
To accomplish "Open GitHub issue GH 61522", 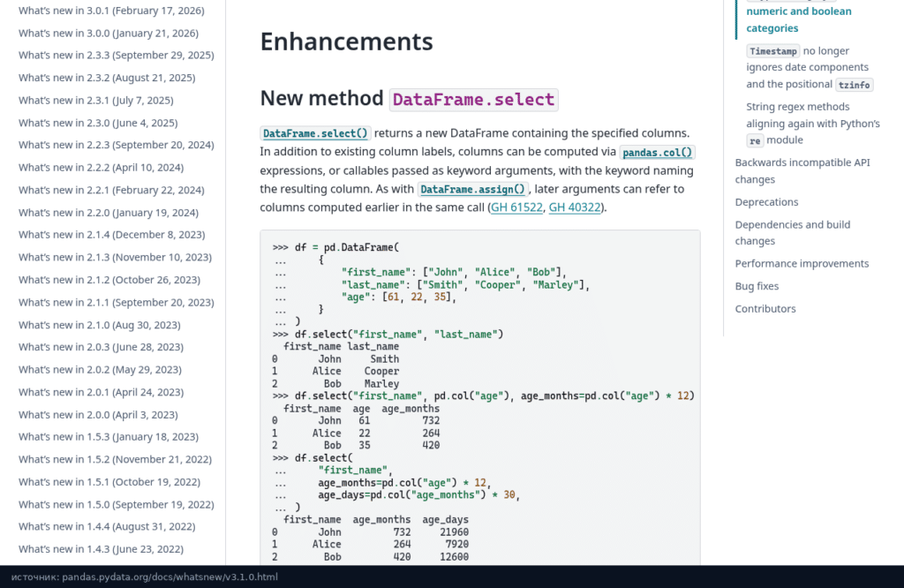I will pos(516,207).
